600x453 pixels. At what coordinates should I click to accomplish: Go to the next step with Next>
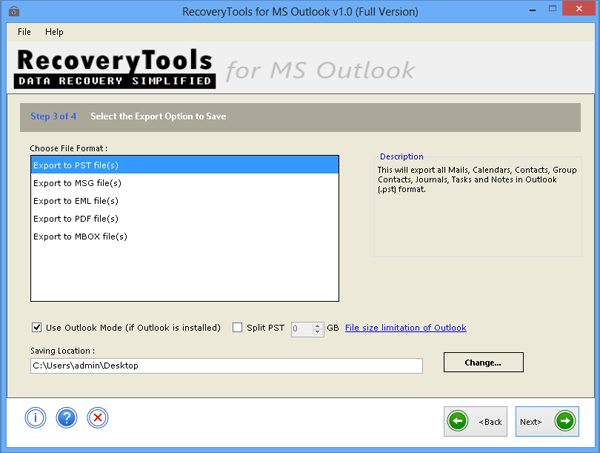point(547,421)
